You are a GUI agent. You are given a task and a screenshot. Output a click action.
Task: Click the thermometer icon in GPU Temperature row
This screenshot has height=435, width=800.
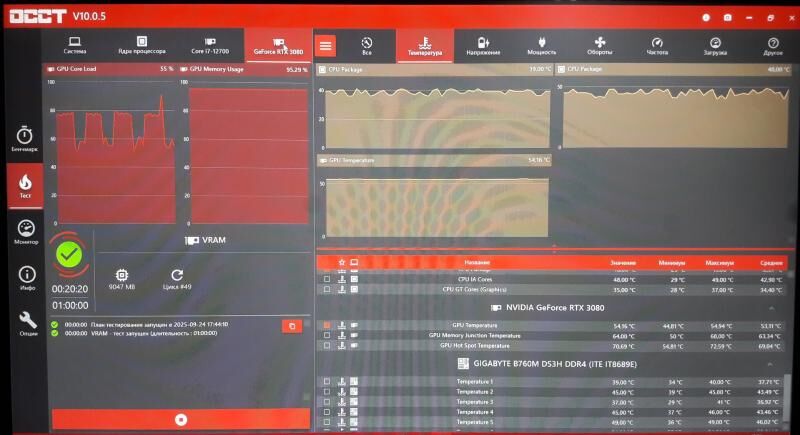click(342, 325)
